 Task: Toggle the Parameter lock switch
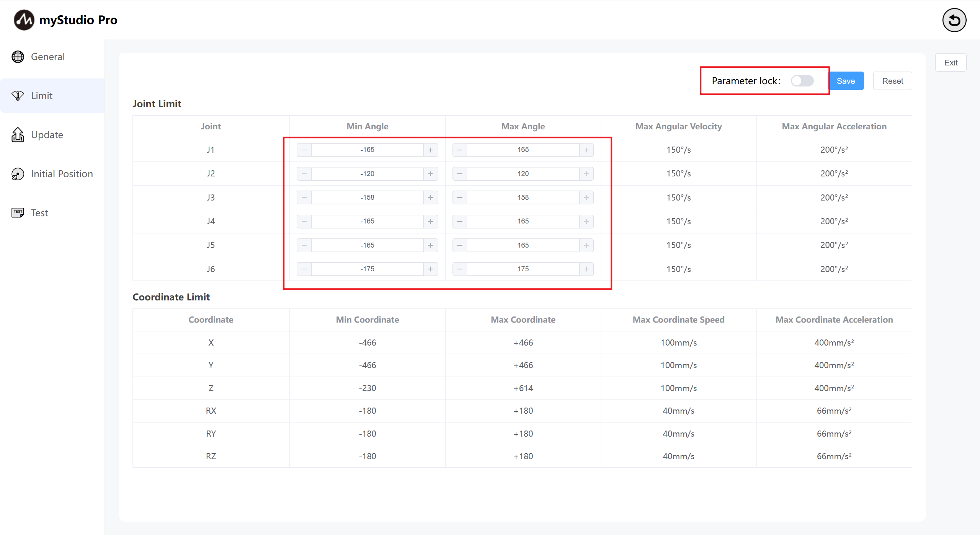click(x=802, y=81)
